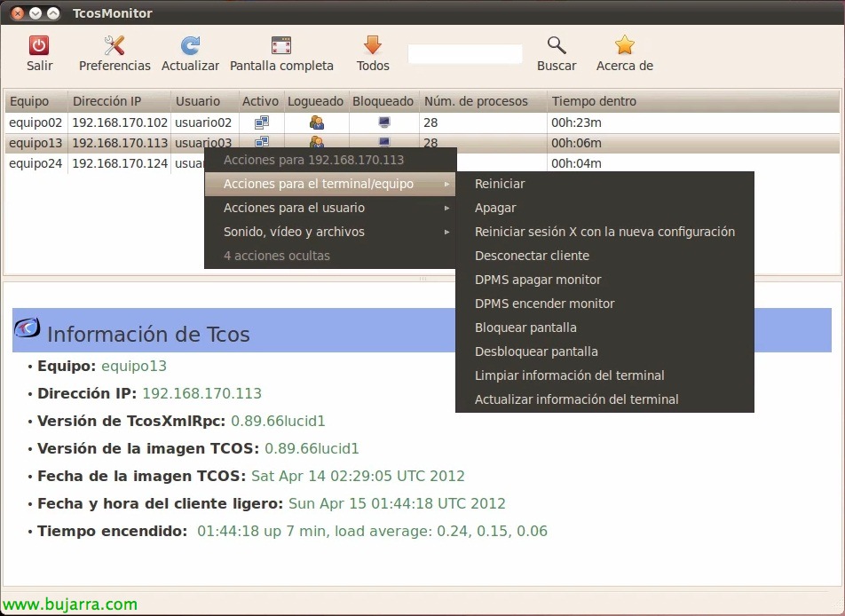Open Sonido, vídeo y archivos menu item
This screenshot has height=616, width=845.
[330, 232]
